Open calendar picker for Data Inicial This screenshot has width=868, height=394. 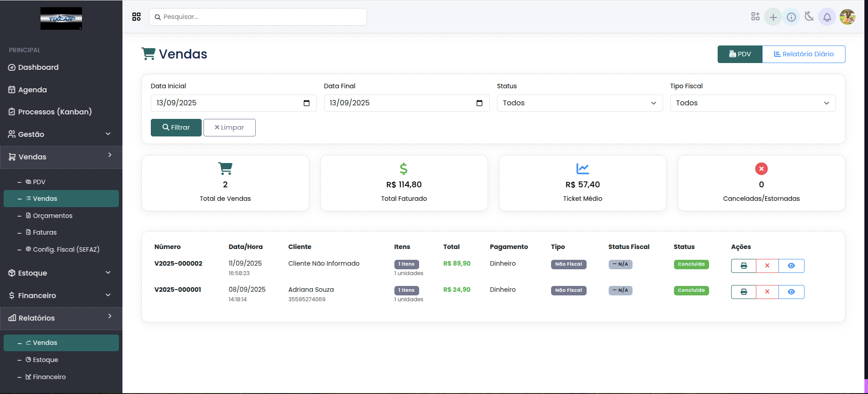pos(307,103)
